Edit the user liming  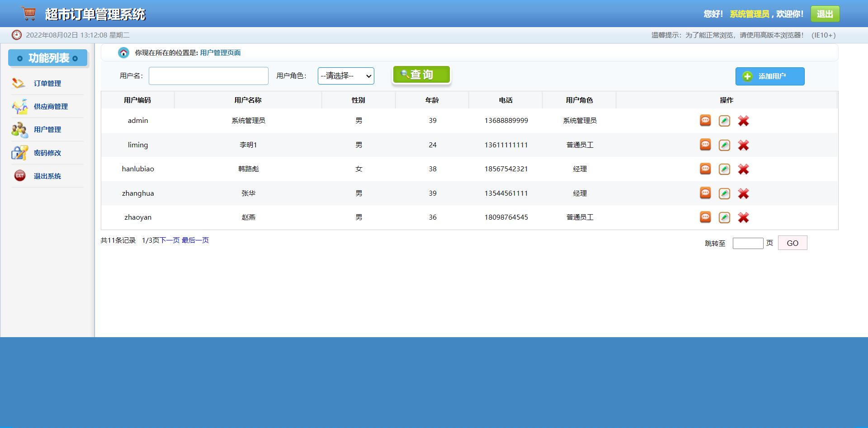(x=724, y=145)
